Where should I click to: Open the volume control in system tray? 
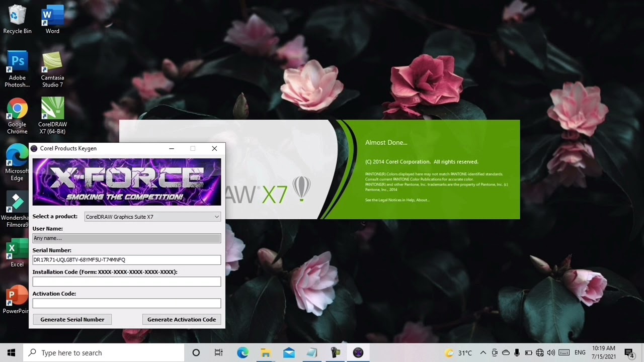pos(551,353)
